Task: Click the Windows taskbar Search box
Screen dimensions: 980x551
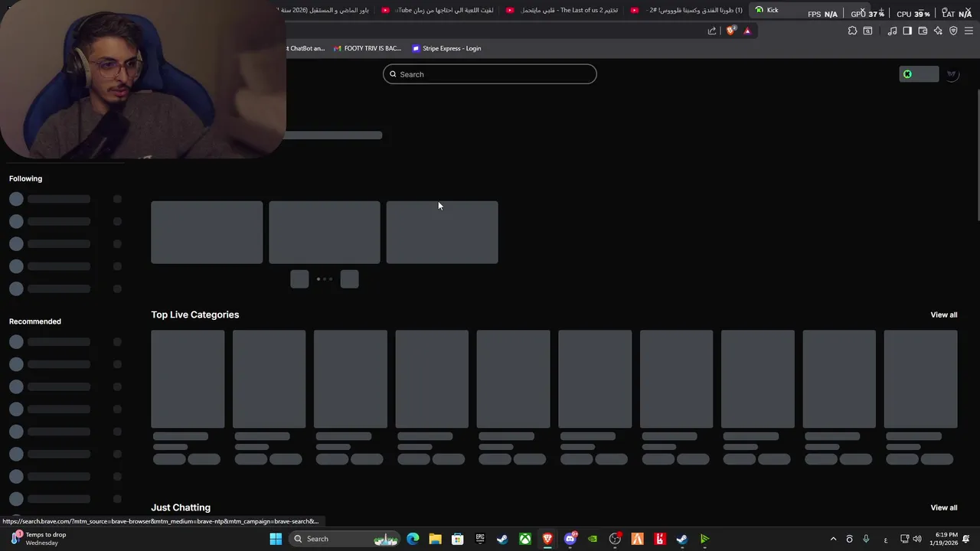Action: 346,539
